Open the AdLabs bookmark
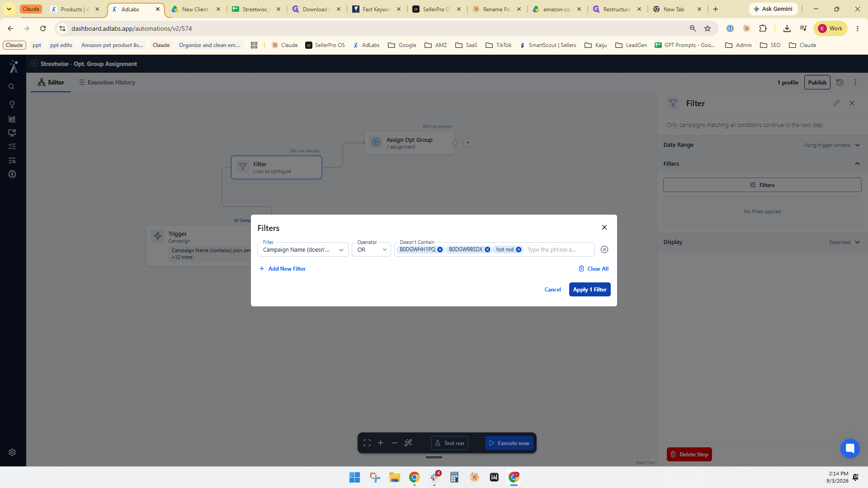Screen dimensions: 868x488 point(366,45)
